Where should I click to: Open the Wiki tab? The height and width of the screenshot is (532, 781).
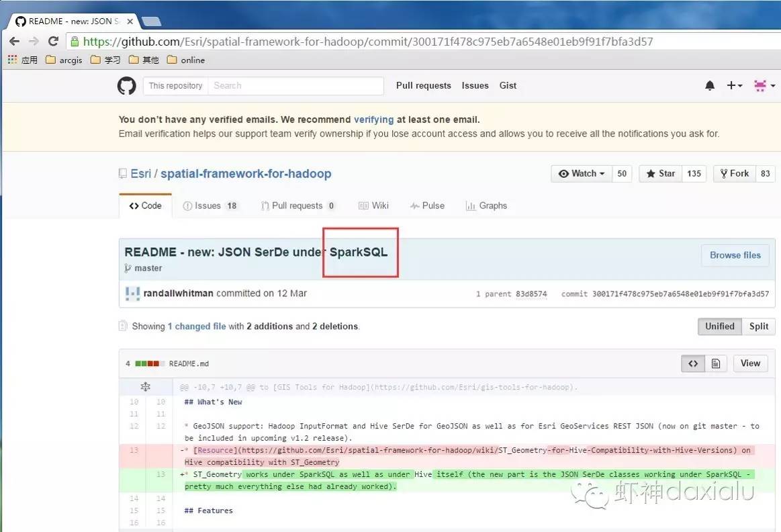pos(373,206)
